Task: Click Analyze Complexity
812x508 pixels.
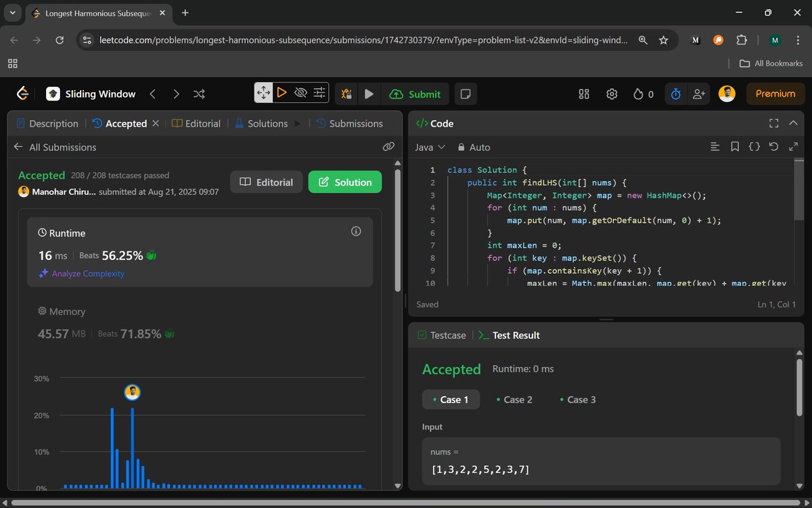Action: (82, 274)
